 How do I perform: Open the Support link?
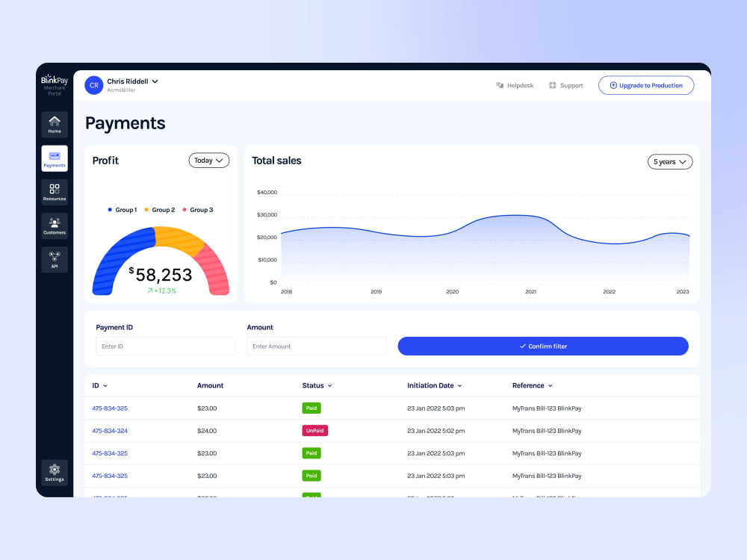566,85
